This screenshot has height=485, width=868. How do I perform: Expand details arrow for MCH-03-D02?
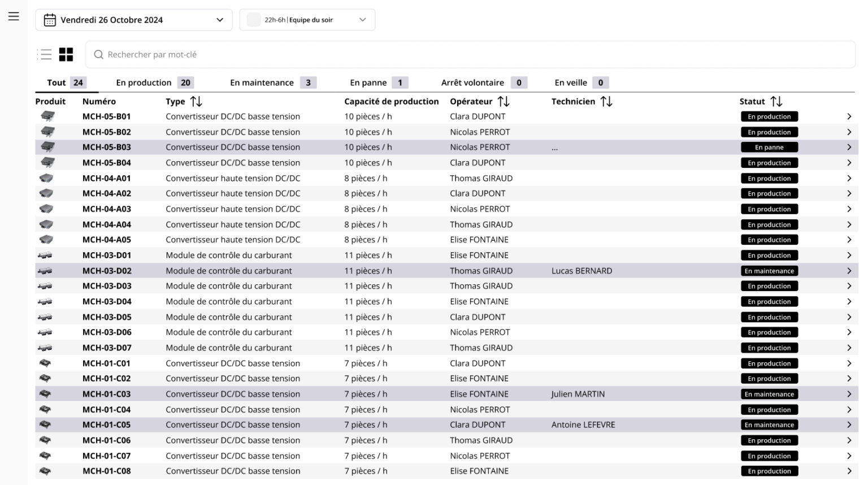pyautogui.click(x=849, y=271)
